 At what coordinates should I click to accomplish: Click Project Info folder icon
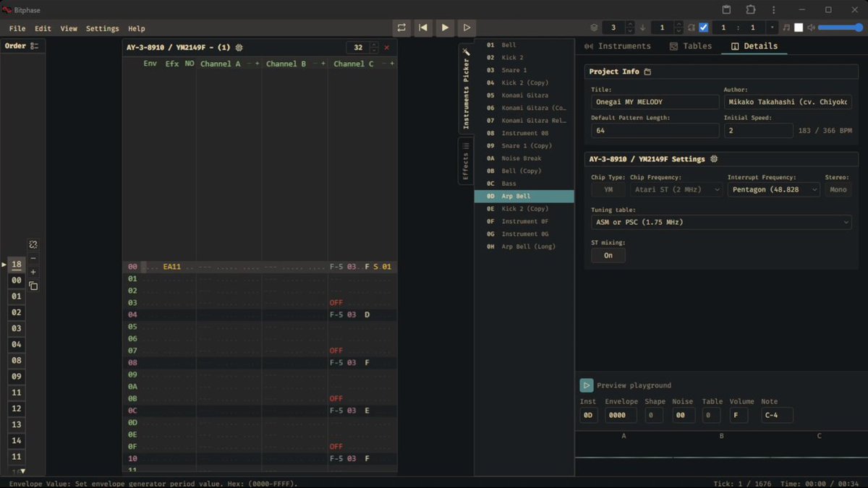point(647,72)
